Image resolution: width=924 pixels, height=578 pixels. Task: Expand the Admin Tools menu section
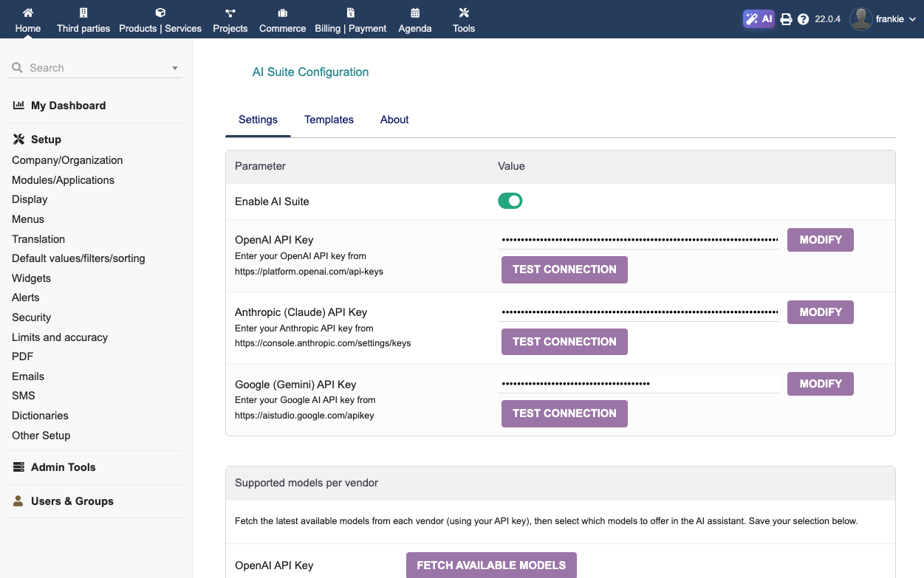63,467
